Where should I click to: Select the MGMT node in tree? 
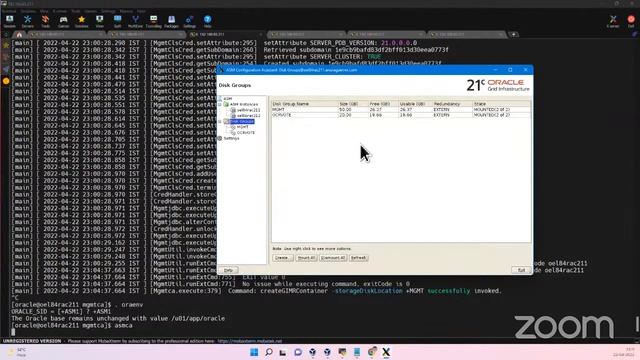242,127
